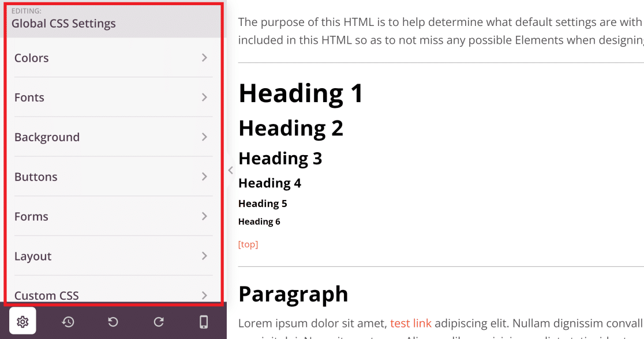644x339 pixels.
Task: Click the [top] anchor link
Action: pos(248,244)
